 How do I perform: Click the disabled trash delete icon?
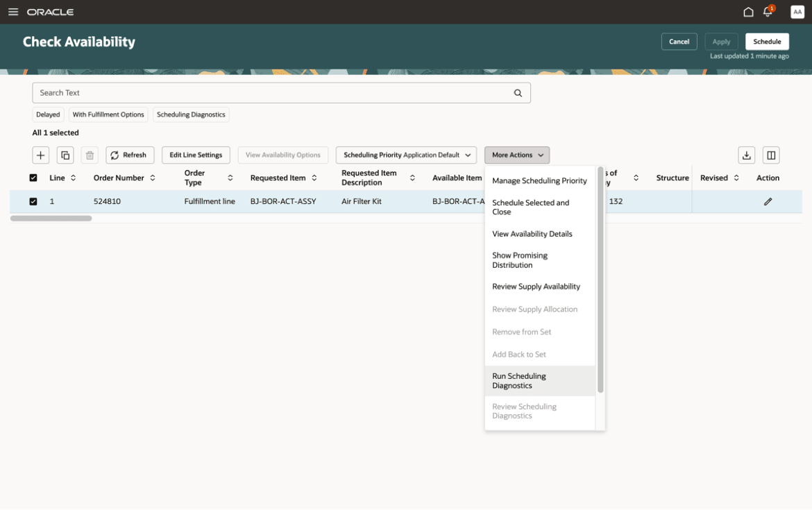(x=89, y=155)
